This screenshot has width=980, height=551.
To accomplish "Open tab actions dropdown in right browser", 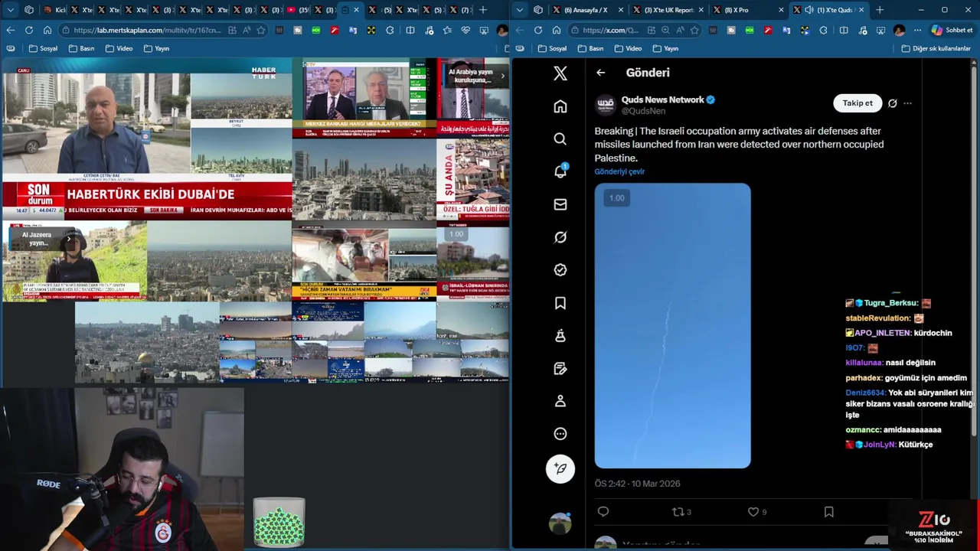I will click(521, 10).
